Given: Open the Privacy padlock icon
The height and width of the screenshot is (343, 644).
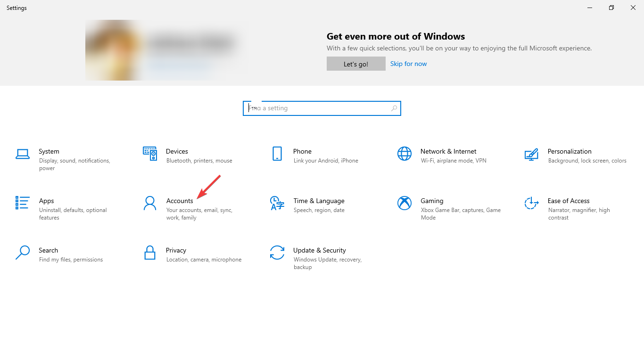Looking at the screenshot, I should click(150, 253).
